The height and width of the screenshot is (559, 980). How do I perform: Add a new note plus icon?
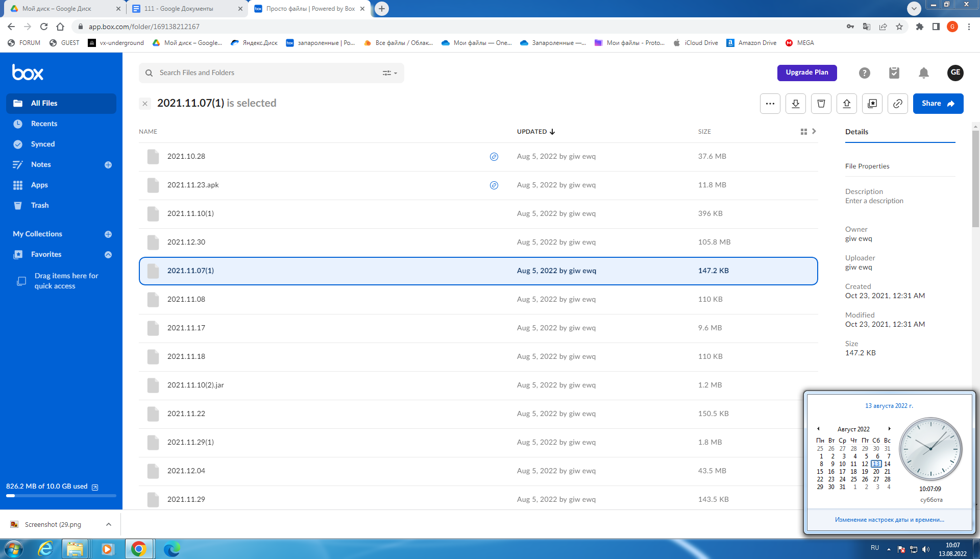pos(108,165)
